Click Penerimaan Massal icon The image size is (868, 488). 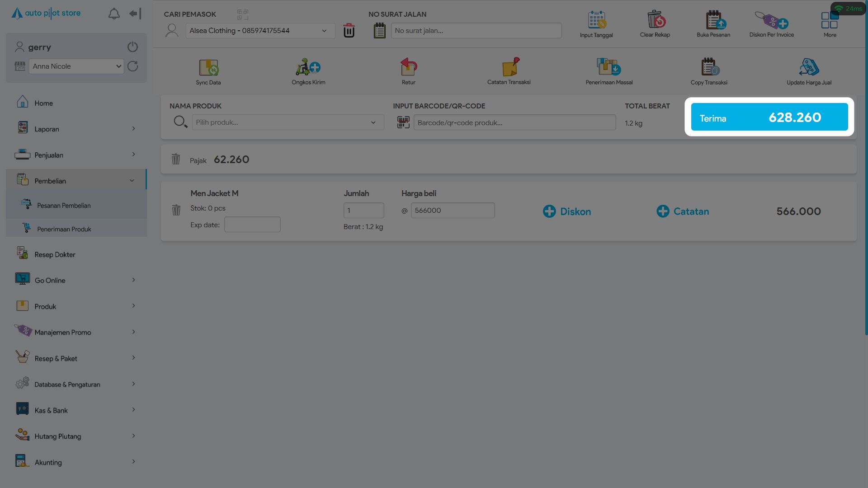609,67
